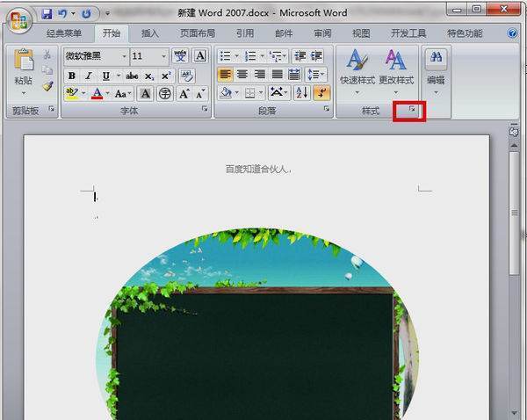Click the phonetic guide wén icon
The width and height of the screenshot is (527, 420).
point(180,56)
